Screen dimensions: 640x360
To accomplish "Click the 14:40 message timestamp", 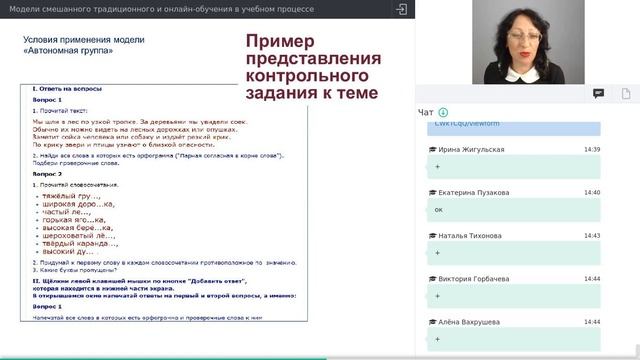I will (x=592, y=193).
